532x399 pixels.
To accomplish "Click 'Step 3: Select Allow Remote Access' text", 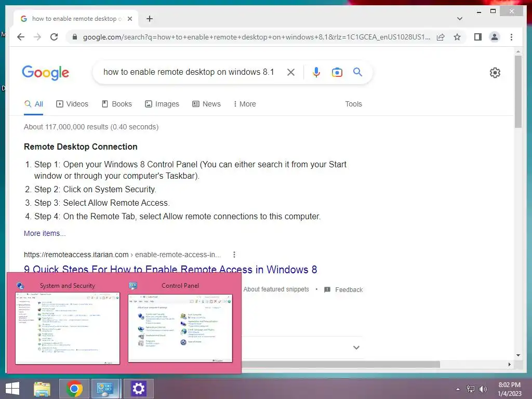I will [x=102, y=203].
